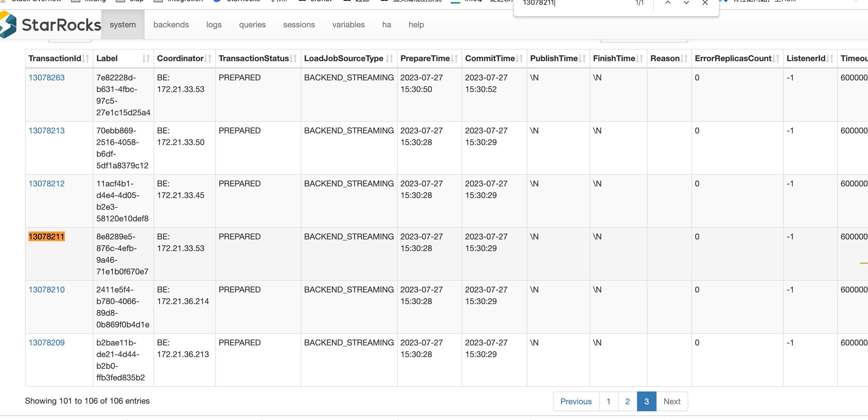This screenshot has width=868, height=420.
Task: Jump to next find match arrow
Action: pos(686,3)
